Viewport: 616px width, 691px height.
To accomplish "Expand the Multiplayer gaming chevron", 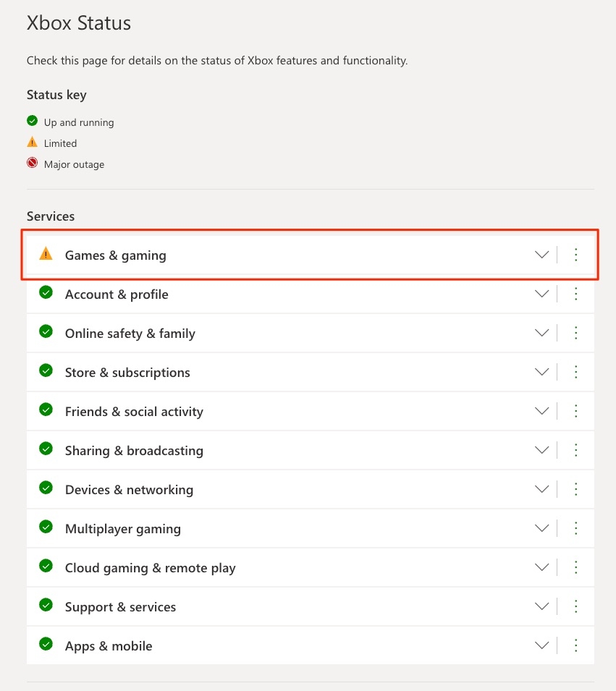I will (541, 528).
